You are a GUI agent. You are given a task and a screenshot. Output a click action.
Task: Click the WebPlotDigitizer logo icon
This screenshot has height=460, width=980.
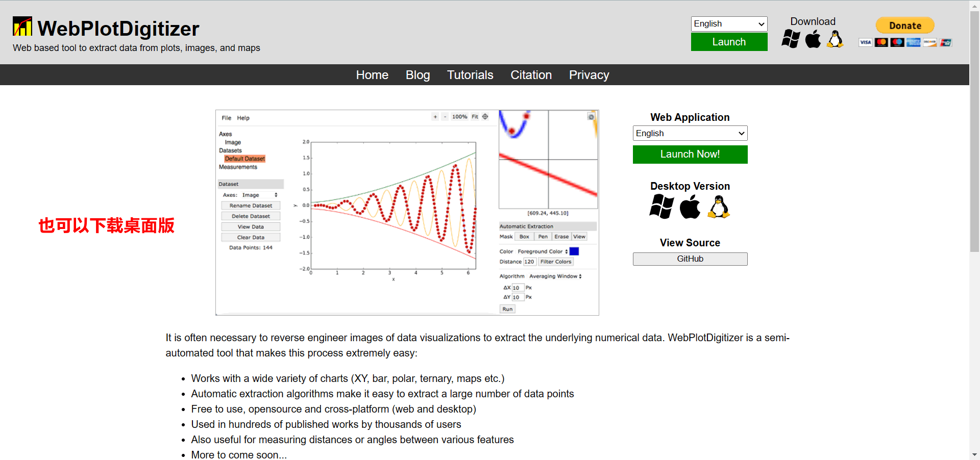click(22, 27)
